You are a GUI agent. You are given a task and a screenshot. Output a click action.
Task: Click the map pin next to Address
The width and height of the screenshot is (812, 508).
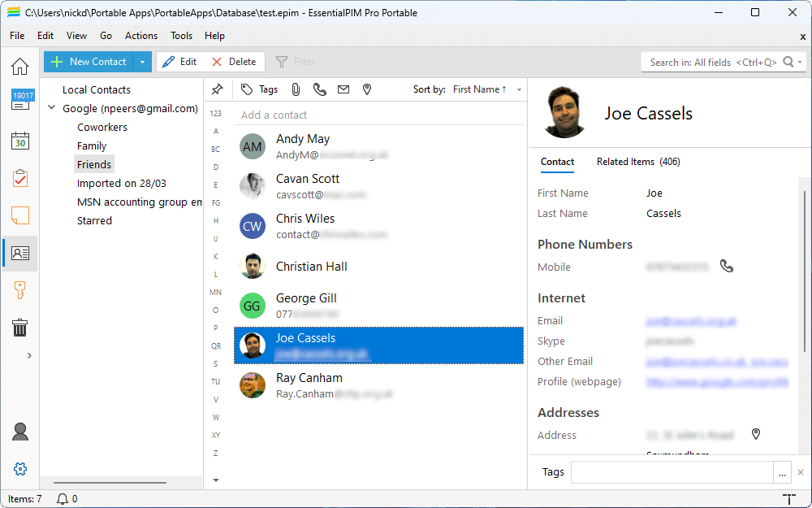pyautogui.click(x=755, y=435)
